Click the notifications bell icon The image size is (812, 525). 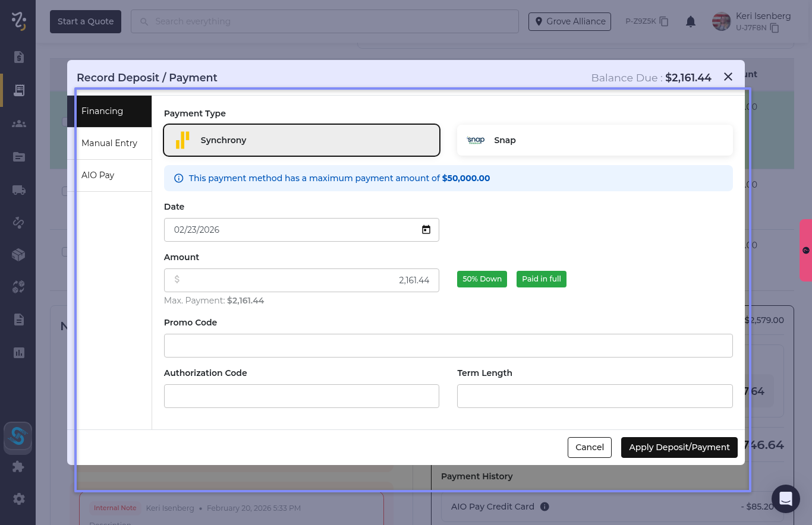pos(690,21)
